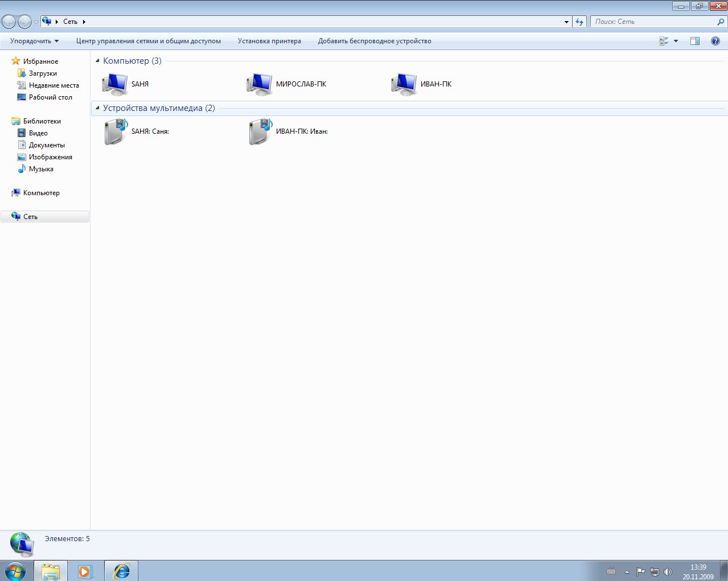This screenshot has width=728, height=581.
Task: Open the ИВАН-ПК computer
Action: point(404,84)
